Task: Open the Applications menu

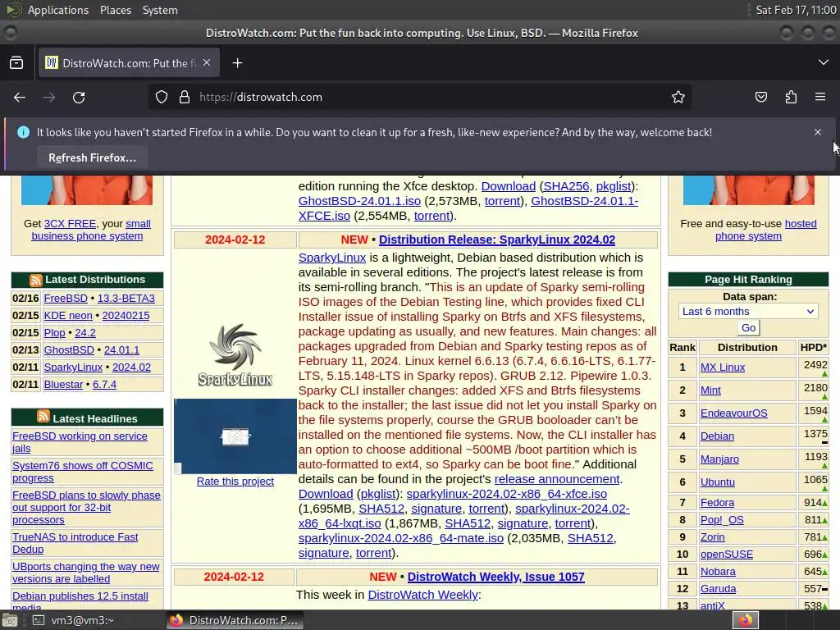Action: [58, 10]
